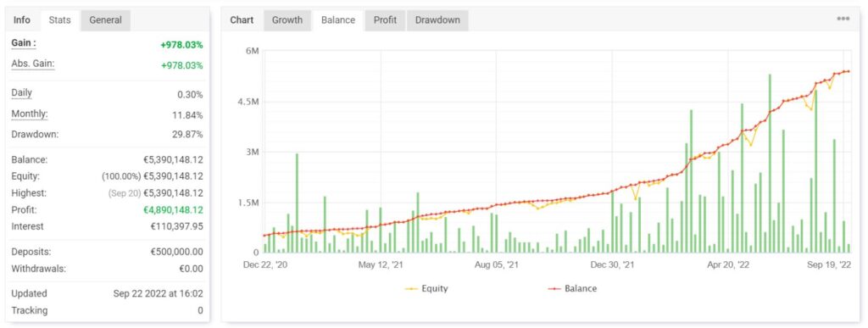Screen dimensions: 868x328
Task: Toggle the Equity series in the legend
Action: tap(426, 288)
